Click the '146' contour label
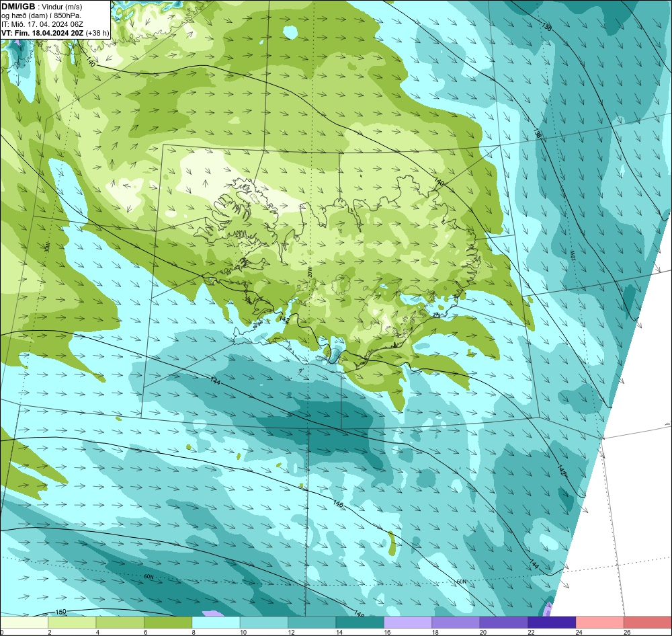The height and width of the screenshot is (636, 672). point(338,504)
